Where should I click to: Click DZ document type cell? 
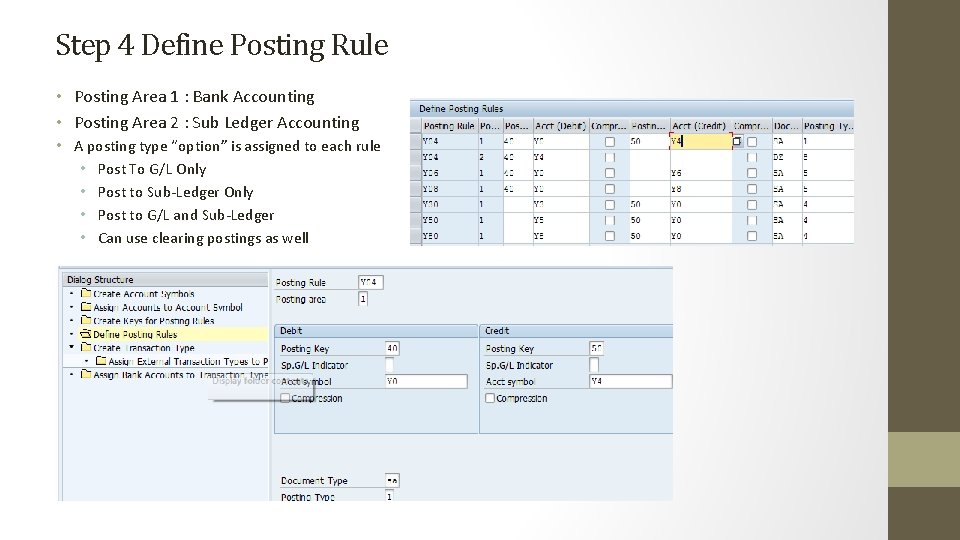(787, 157)
